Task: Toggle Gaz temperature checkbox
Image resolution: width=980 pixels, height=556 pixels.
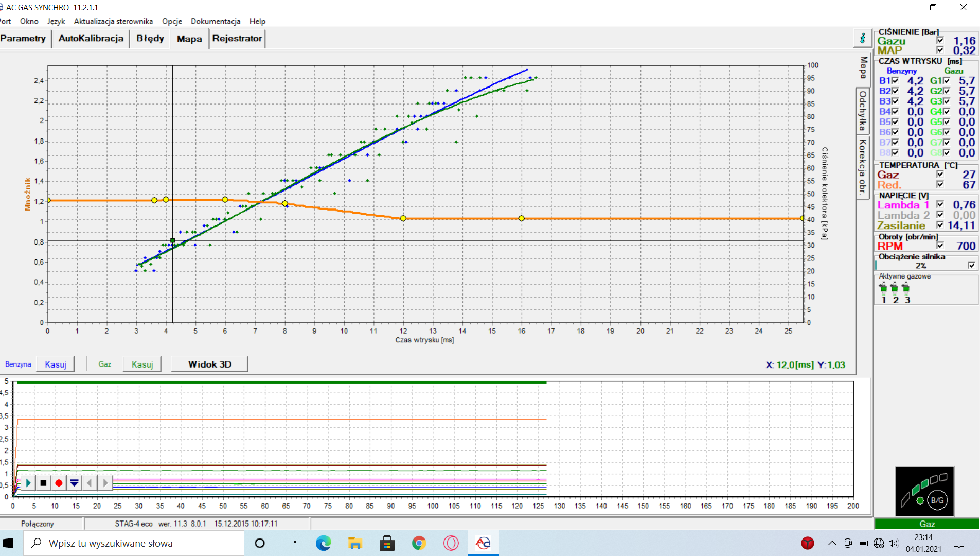Action: click(x=940, y=175)
